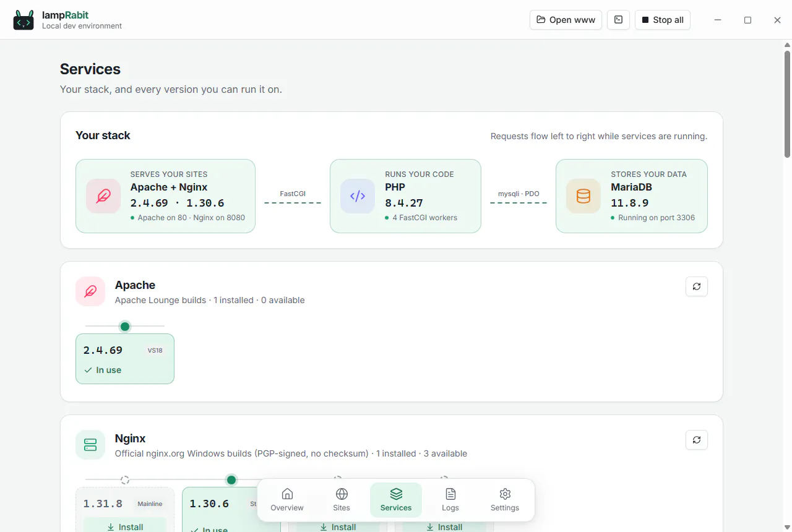Screen dimensions: 792x532
Task: Click the lampRabit rabbit logo
Action: [24, 20]
